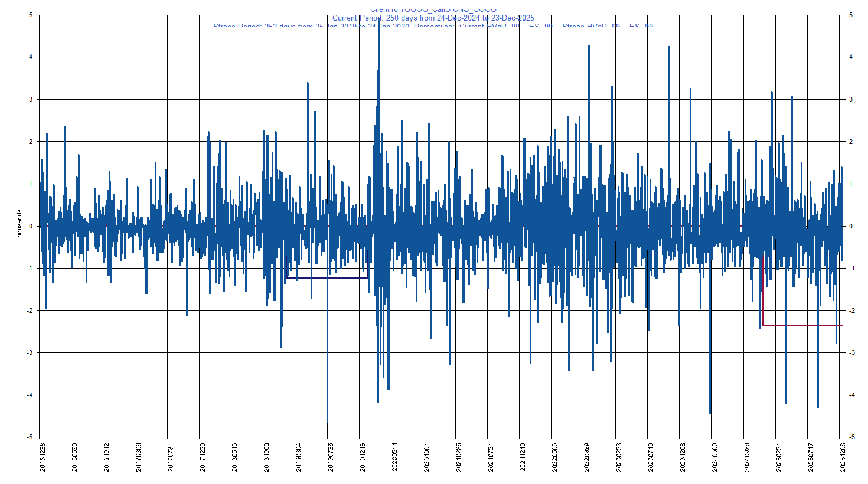Click the 20250717 x-axis date label
Screen dimensions: 868x484
point(810,457)
